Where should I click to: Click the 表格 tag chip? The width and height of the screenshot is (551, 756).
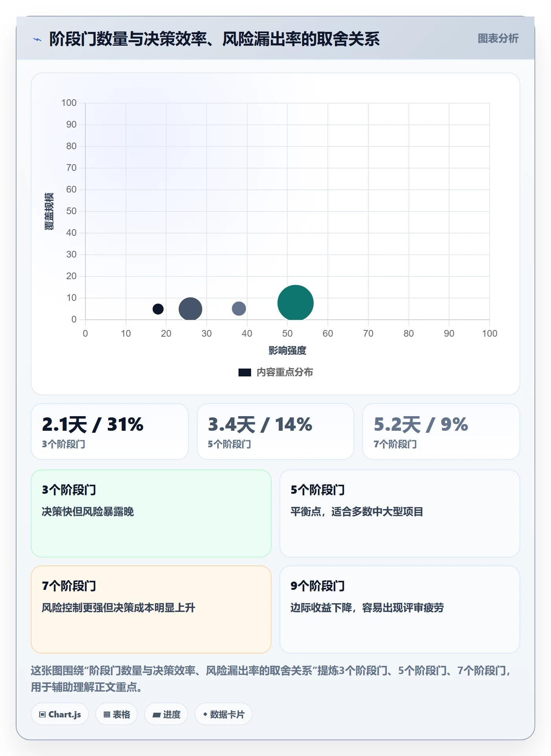116,714
